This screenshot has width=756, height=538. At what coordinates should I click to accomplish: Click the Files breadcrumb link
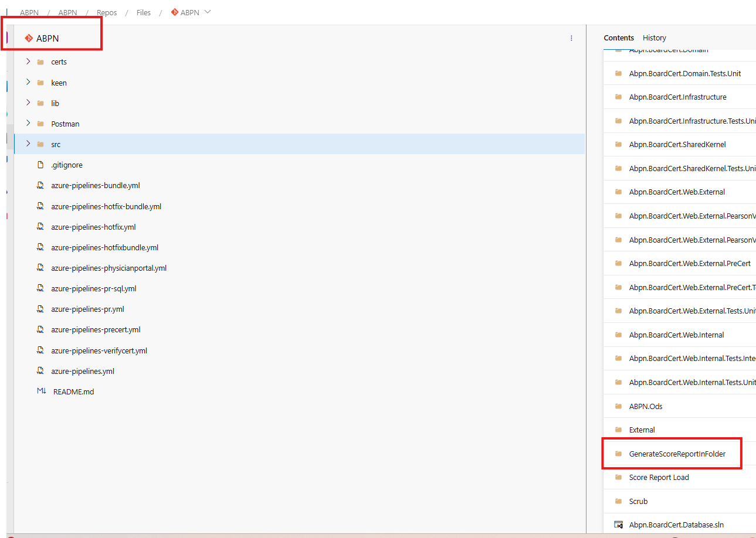(x=144, y=12)
